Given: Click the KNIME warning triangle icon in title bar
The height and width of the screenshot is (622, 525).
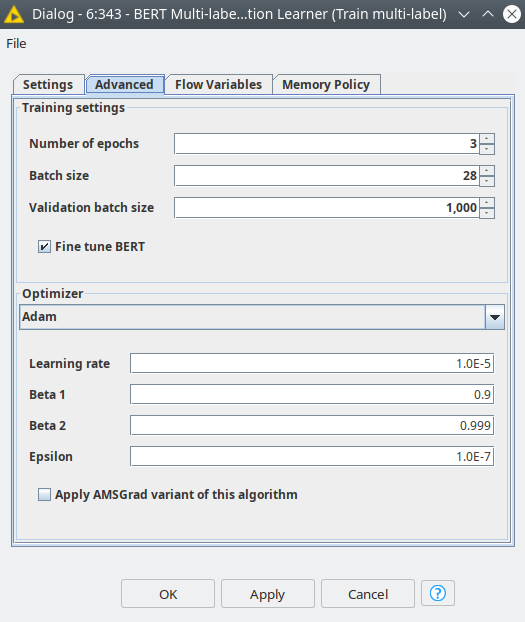Looking at the screenshot, I should click(14, 14).
